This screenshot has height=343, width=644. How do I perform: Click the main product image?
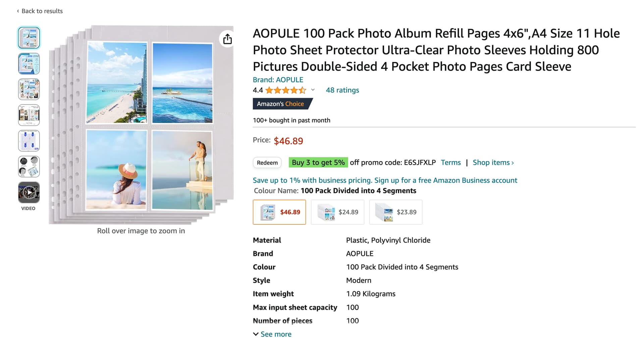141,125
